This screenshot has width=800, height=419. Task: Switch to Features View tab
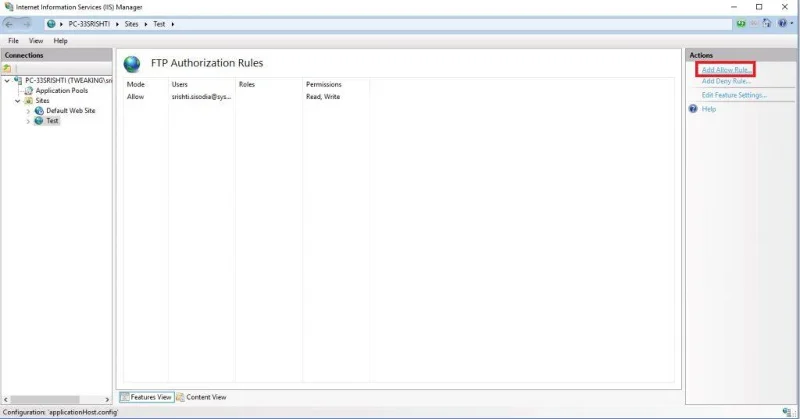(146, 397)
